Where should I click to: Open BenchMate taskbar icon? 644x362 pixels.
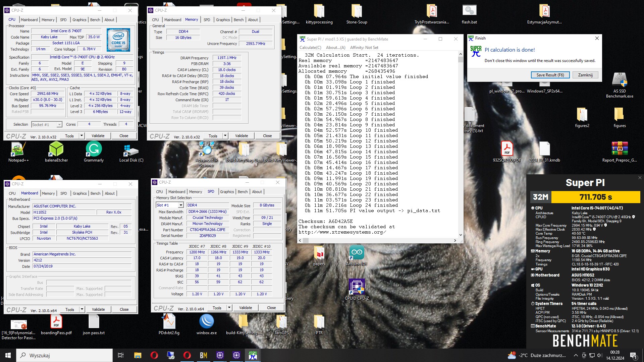pos(204,355)
